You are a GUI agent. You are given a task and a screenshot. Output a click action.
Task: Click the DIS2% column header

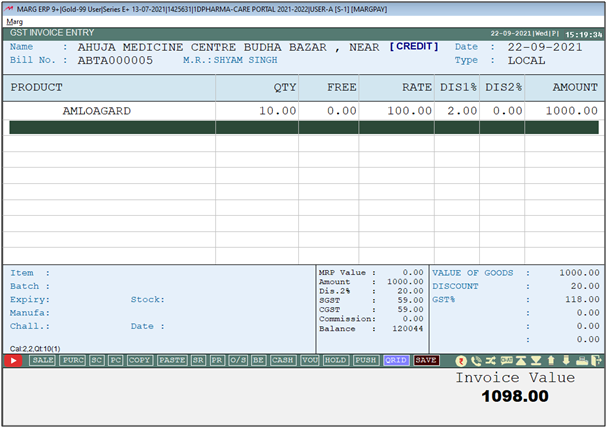pyautogui.click(x=503, y=88)
